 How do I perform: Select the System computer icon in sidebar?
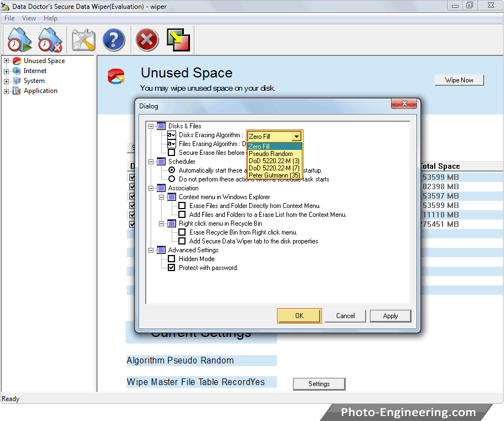pyautogui.click(x=17, y=81)
